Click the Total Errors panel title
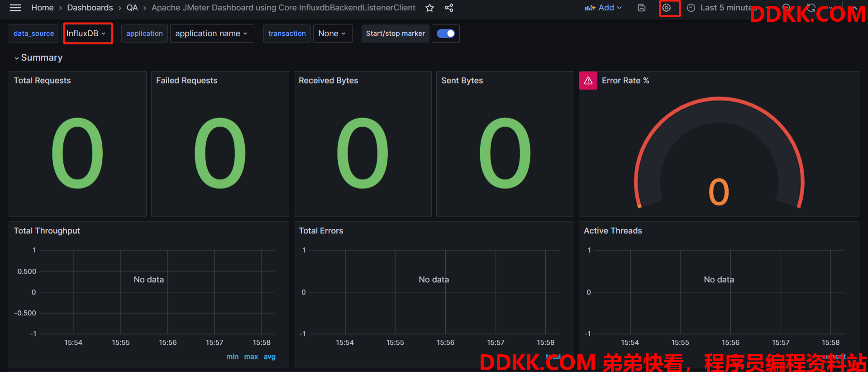Viewport: 868px width, 372px height. [x=321, y=231]
